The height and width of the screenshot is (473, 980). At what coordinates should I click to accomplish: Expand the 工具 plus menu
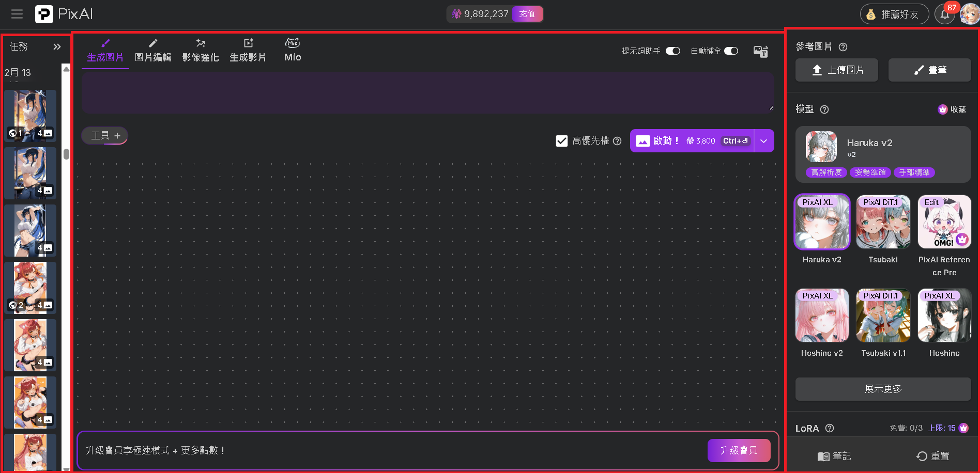coord(105,136)
